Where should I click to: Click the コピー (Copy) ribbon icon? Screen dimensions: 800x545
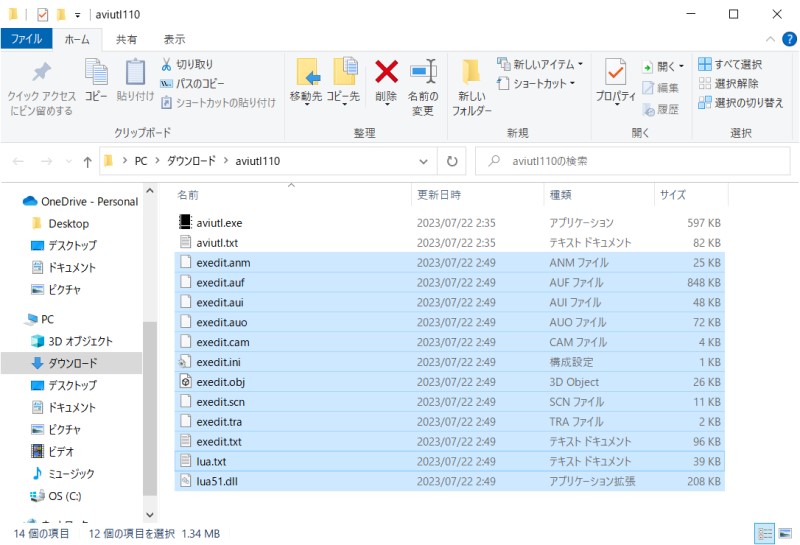pyautogui.click(x=96, y=72)
